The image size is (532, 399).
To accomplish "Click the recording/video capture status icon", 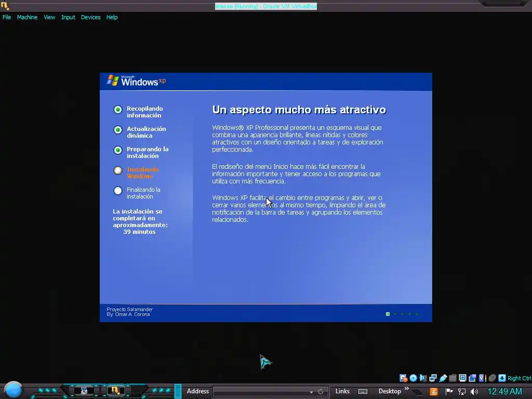I will coord(472,378).
